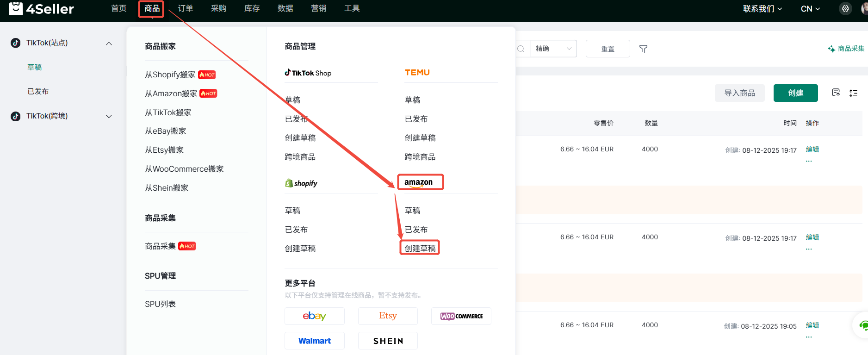
Task: Collapse the TikTok(站点) sidebar section
Action: coord(109,44)
